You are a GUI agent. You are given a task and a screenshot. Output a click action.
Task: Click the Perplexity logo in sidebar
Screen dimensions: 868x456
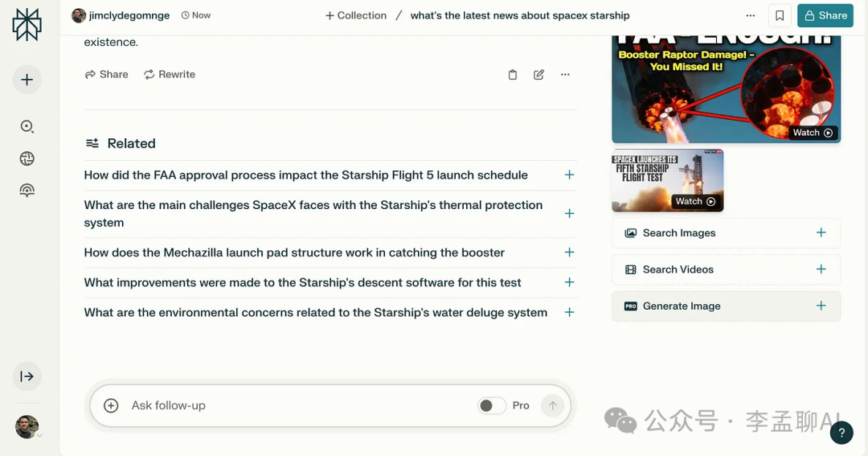[27, 24]
